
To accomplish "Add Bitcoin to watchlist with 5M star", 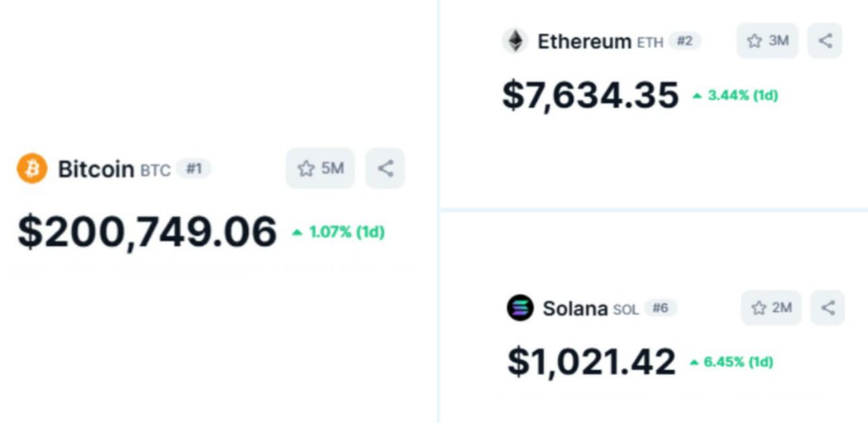I will pos(320,168).
